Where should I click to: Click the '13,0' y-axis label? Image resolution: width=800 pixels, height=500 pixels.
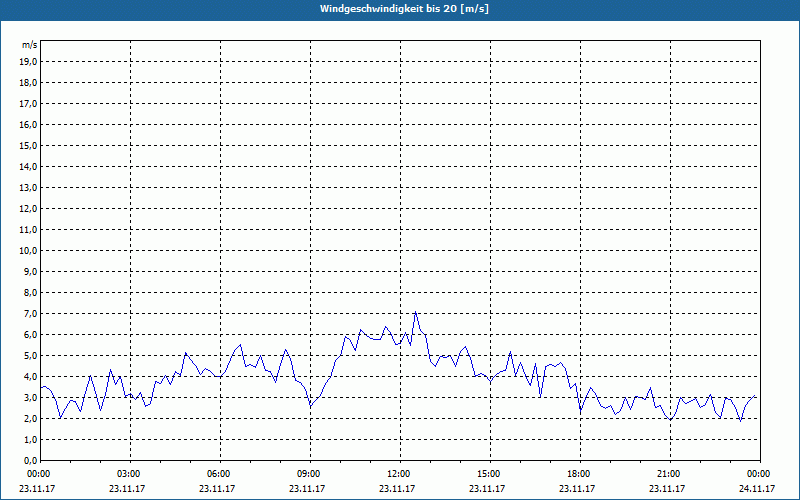[28, 188]
